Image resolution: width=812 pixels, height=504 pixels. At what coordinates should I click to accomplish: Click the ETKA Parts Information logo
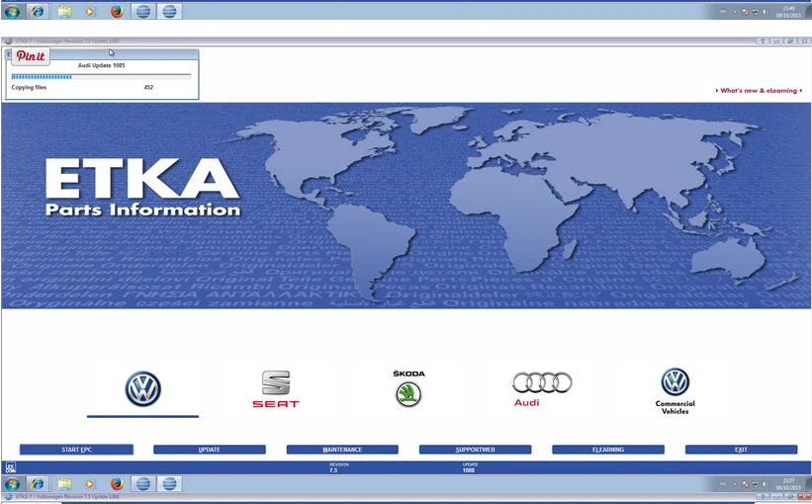[143, 187]
